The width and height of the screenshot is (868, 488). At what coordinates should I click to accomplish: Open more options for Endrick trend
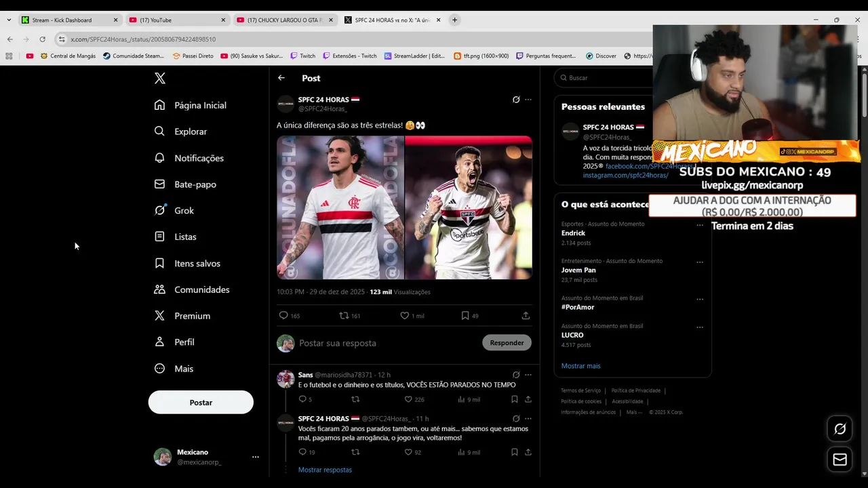700,225
